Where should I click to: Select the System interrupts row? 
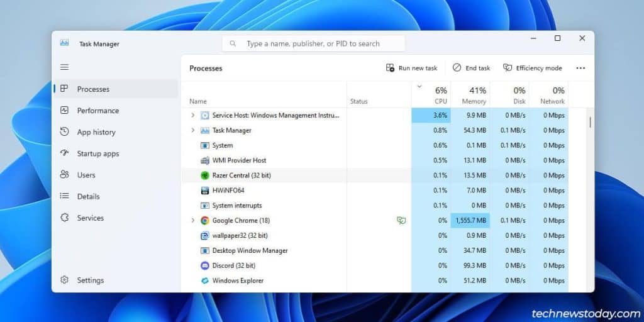(375, 206)
